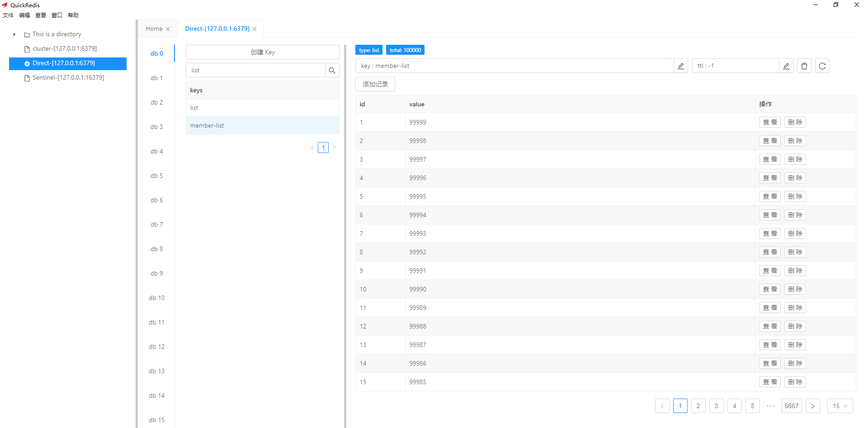The height and width of the screenshot is (428, 868).
Task: Click the folder icon beside This is a directory
Action: (x=26, y=34)
